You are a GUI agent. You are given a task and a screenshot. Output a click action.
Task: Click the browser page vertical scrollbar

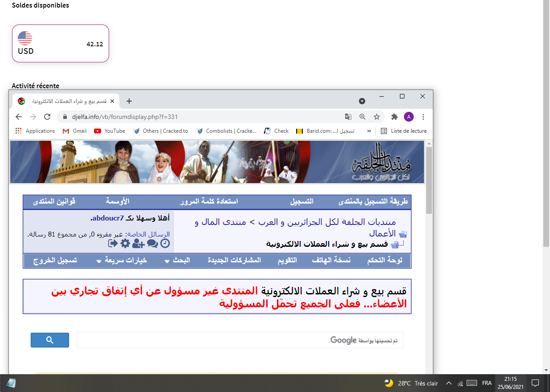pos(429,180)
